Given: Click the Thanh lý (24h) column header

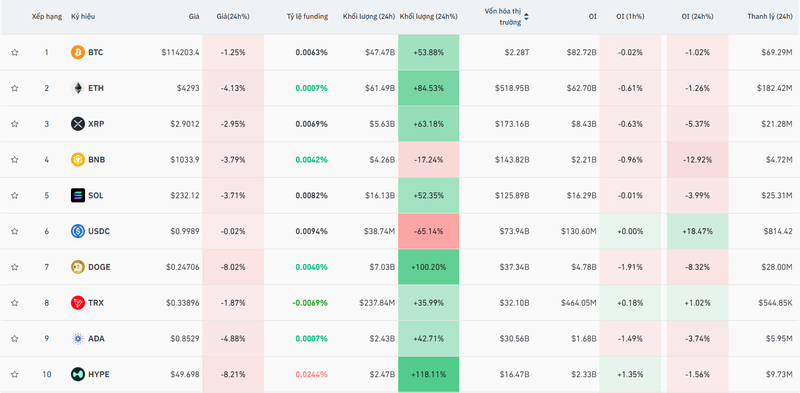Looking at the screenshot, I should pyautogui.click(x=769, y=16).
